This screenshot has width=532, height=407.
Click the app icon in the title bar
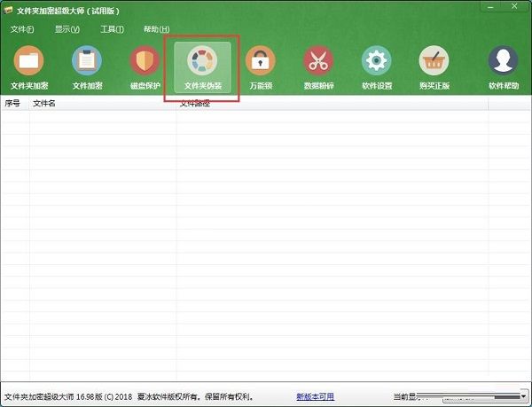tap(8, 11)
